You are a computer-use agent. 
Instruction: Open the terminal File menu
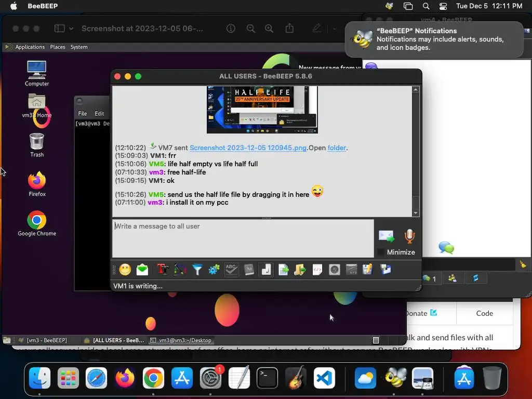(x=83, y=114)
